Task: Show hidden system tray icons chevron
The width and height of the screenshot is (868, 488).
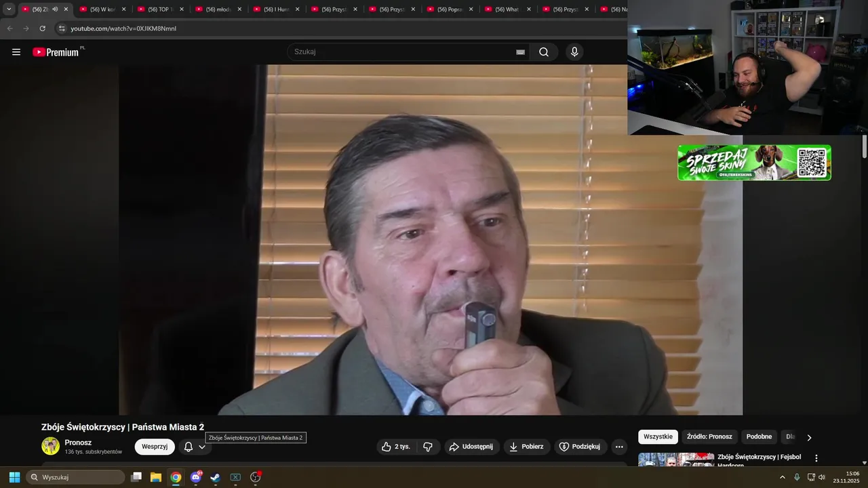Action: [x=783, y=477]
